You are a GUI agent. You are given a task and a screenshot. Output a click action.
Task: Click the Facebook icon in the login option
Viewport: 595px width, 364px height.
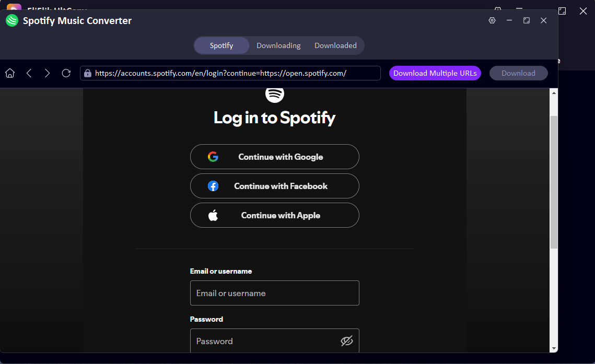[x=213, y=185]
